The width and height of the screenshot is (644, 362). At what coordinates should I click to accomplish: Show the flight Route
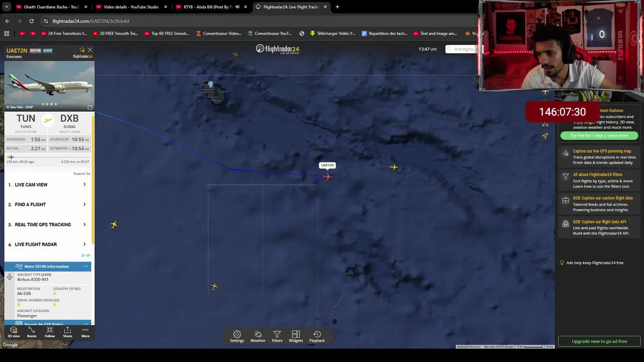pyautogui.click(x=32, y=332)
